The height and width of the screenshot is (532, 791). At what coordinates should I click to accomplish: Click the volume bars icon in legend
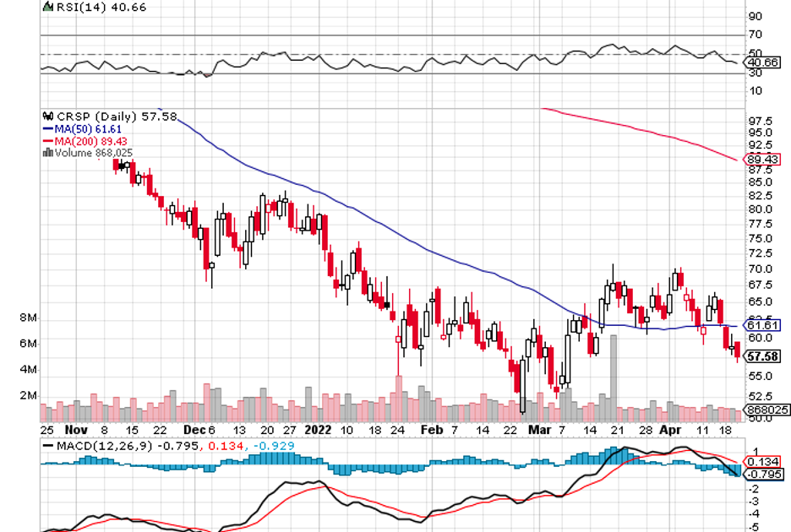pos(46,153)
